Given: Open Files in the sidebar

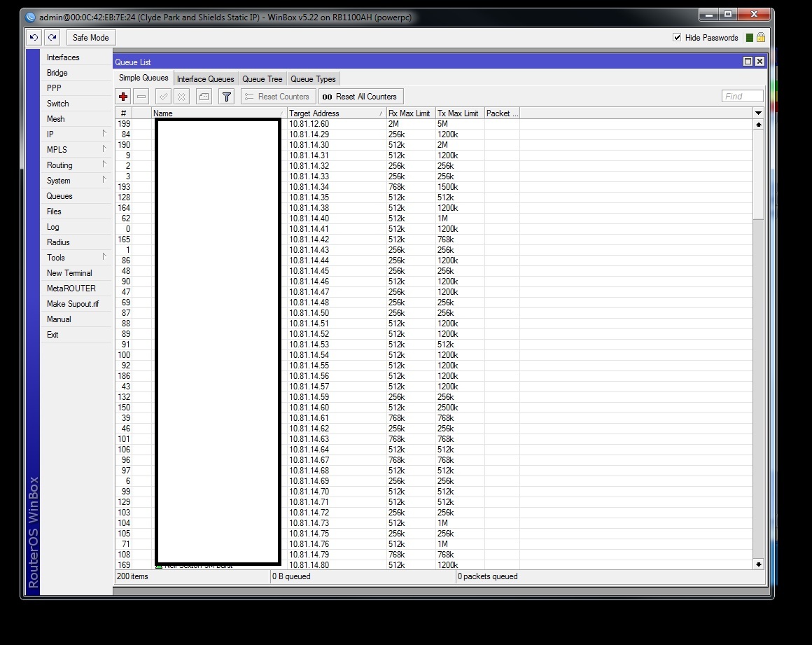Looking at the screenshot, I should (x=76, y=211).
